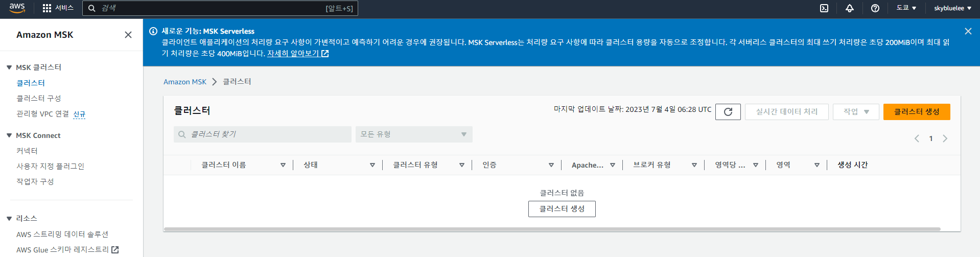Open 작업자 구성 in the sidebar
This screenshot has width=980, height=257.
(x=35, y=181)
